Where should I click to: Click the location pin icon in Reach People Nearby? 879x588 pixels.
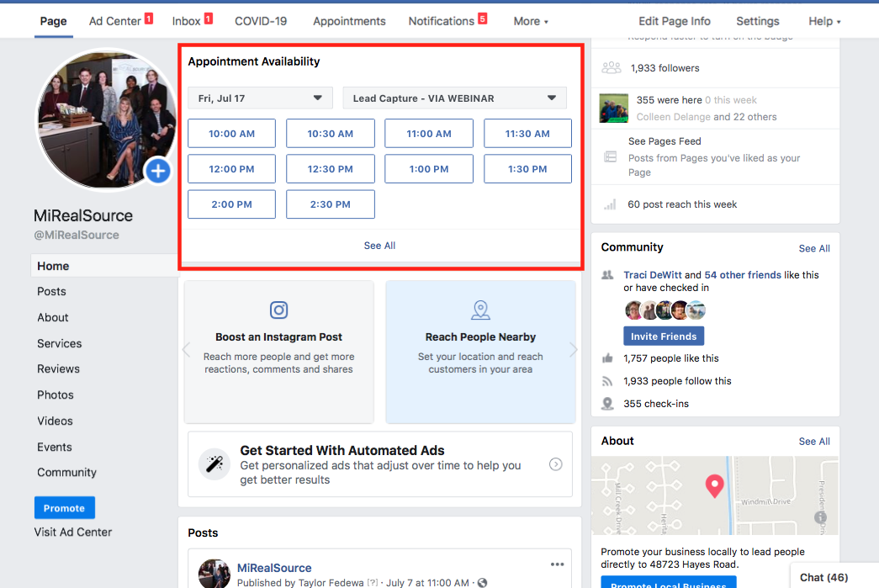[x=480, y=310]
